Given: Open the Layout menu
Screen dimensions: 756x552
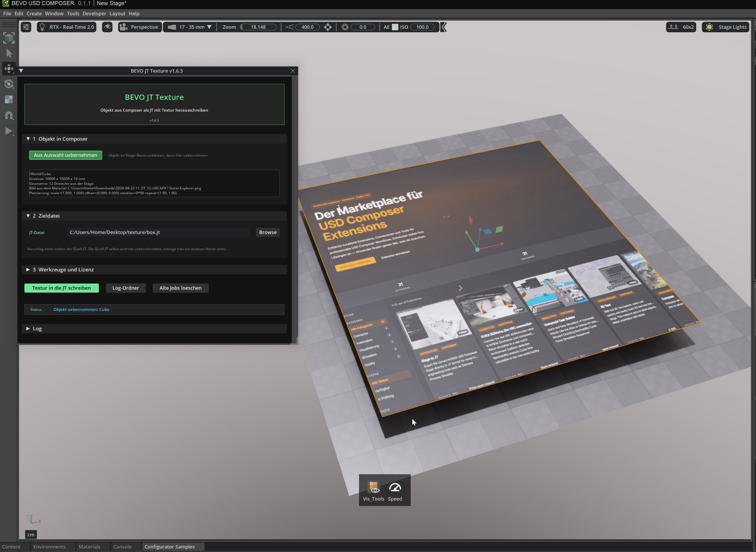Looking at the screenshot, I should pos(117,13).
